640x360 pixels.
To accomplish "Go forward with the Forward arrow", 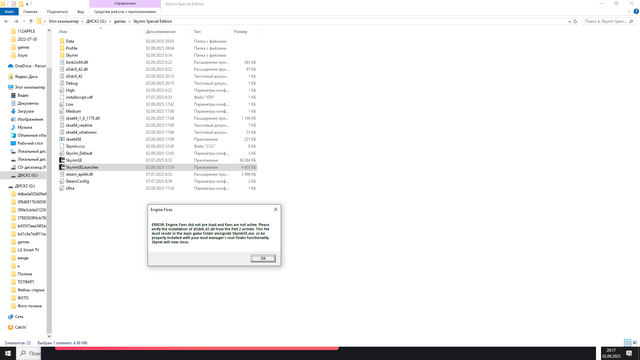I will [x=16, y=21].
